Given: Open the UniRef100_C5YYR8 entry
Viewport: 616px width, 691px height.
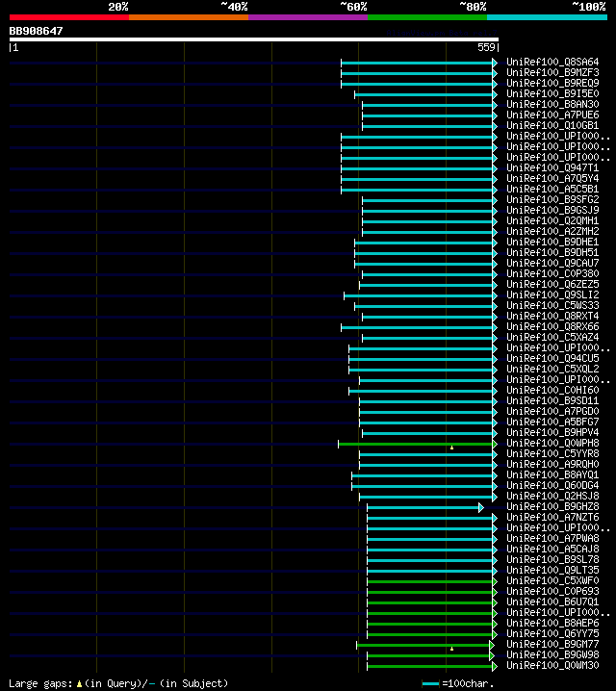Looking at the screenshot, I should tap(552, 453).
